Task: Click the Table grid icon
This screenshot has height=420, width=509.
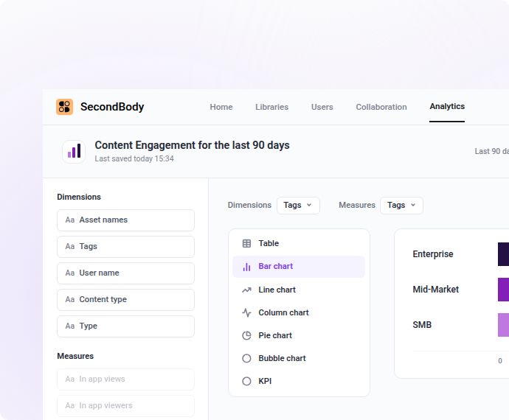Action: point(246,243)
